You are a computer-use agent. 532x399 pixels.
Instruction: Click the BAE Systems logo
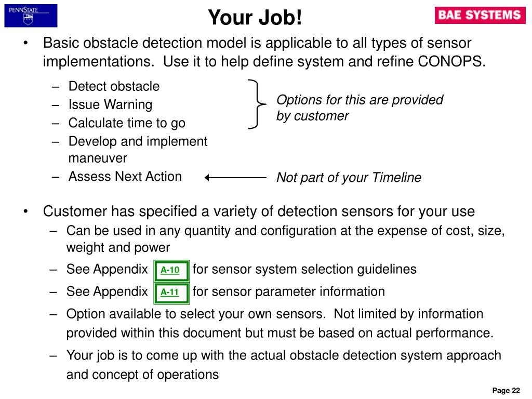[480, 15]
